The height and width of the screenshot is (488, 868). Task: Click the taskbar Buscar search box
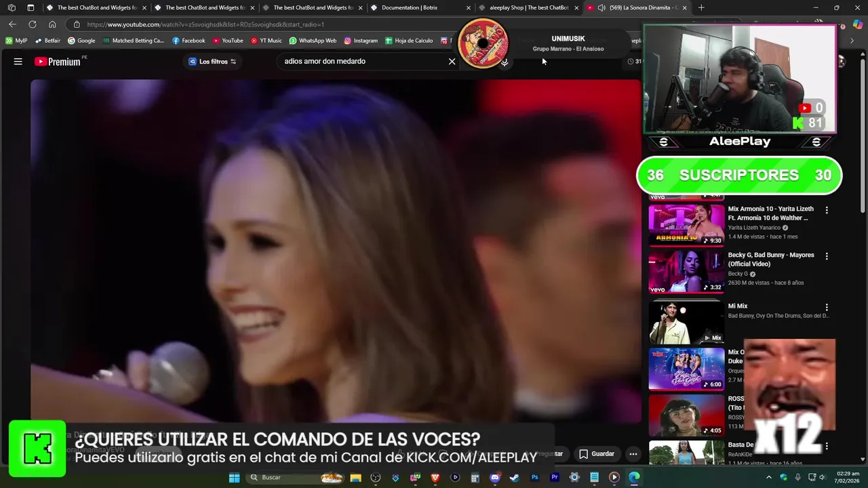click(x=294, y=477)
